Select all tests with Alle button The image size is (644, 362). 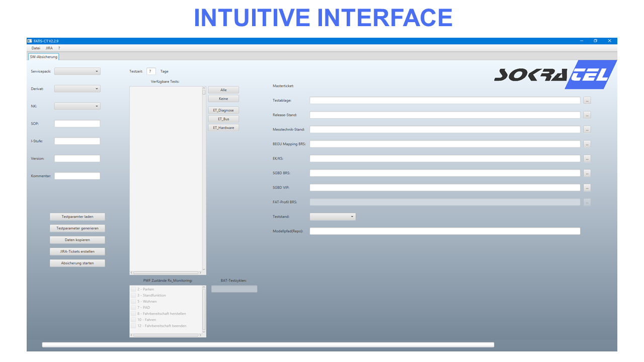coord(223,90)
